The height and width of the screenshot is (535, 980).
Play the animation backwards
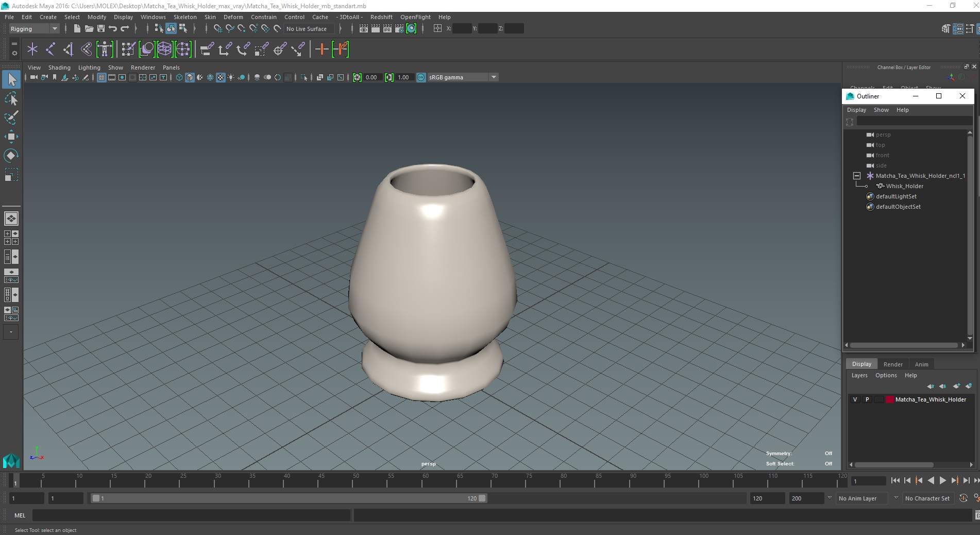coord(931,480)
